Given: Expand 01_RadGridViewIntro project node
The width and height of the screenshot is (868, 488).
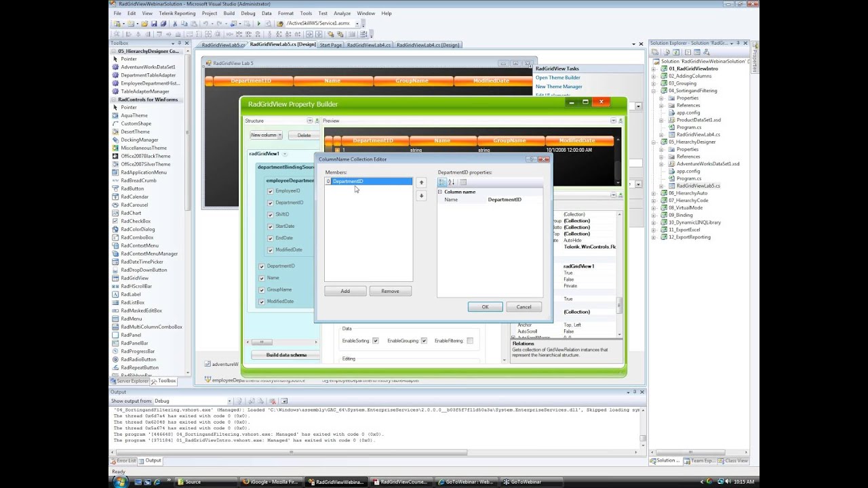Looking at the screenshot, I should (654, 68).
